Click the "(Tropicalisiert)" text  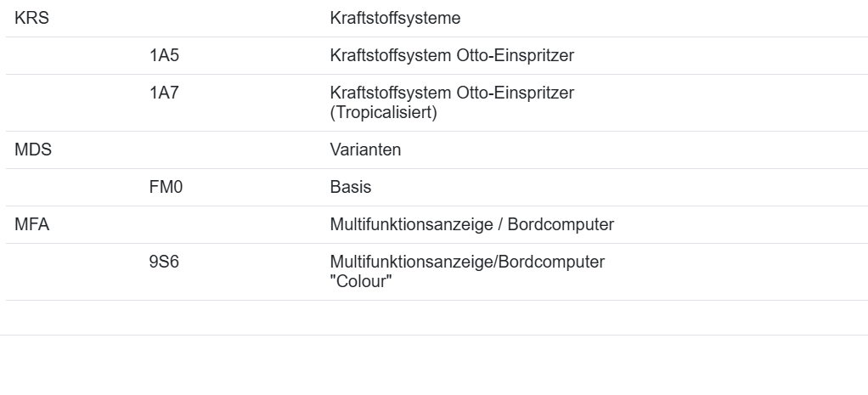383,112
